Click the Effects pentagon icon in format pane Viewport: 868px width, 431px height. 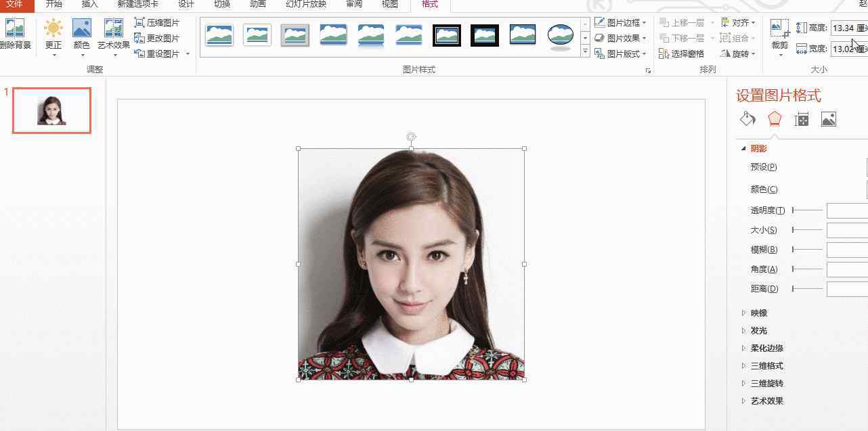pos(775,119)
